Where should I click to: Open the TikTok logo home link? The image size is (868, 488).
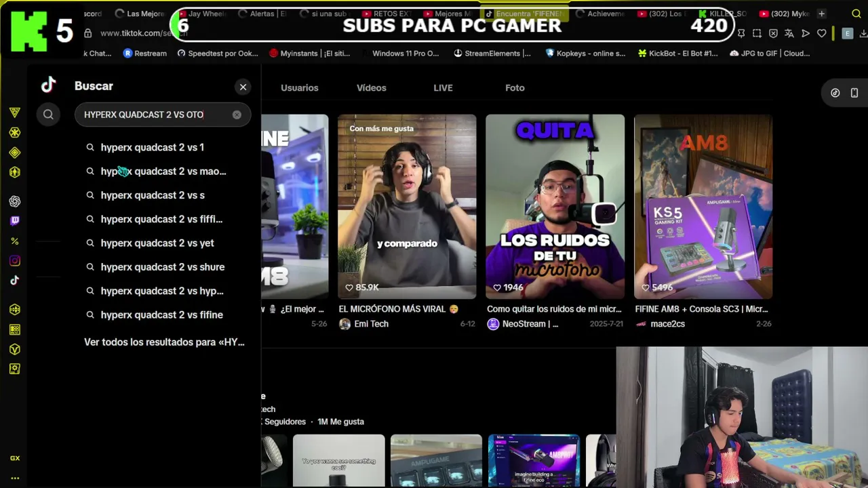(48, 85)
